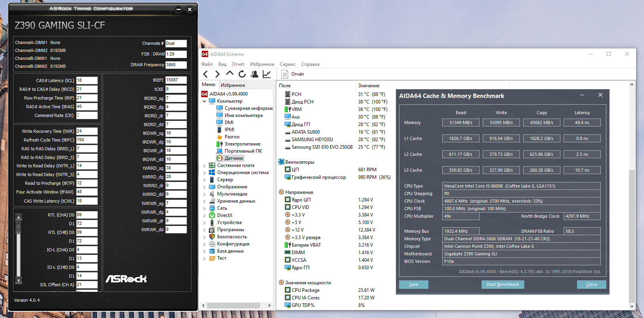Click Start Benchmark button

point(503,284)
